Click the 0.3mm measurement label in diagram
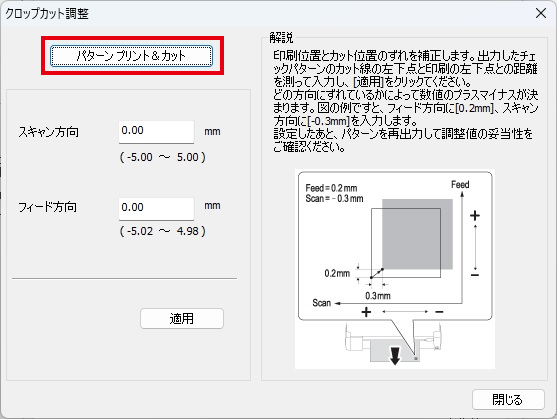 378,296
